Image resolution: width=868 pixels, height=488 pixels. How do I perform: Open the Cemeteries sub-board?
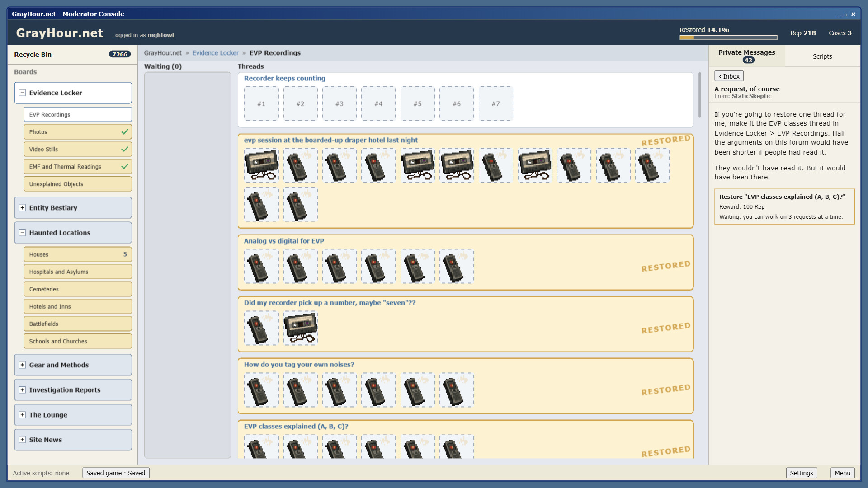click(x=78, y=289)
